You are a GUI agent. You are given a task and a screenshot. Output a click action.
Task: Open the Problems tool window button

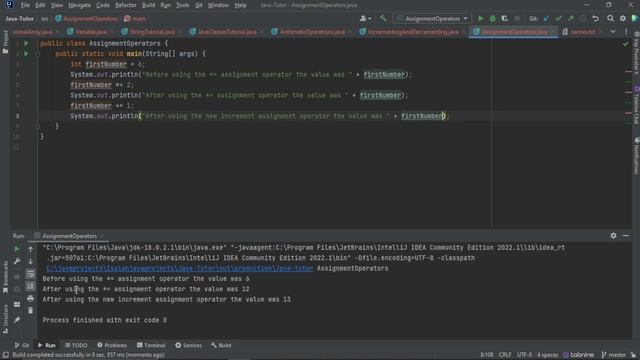click(x=112, y=345)
